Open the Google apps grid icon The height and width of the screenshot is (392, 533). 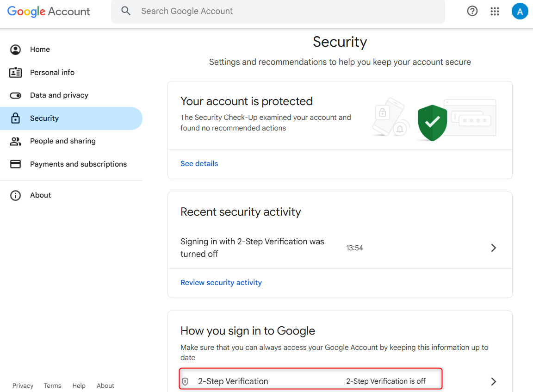click(x=495, y=12)
